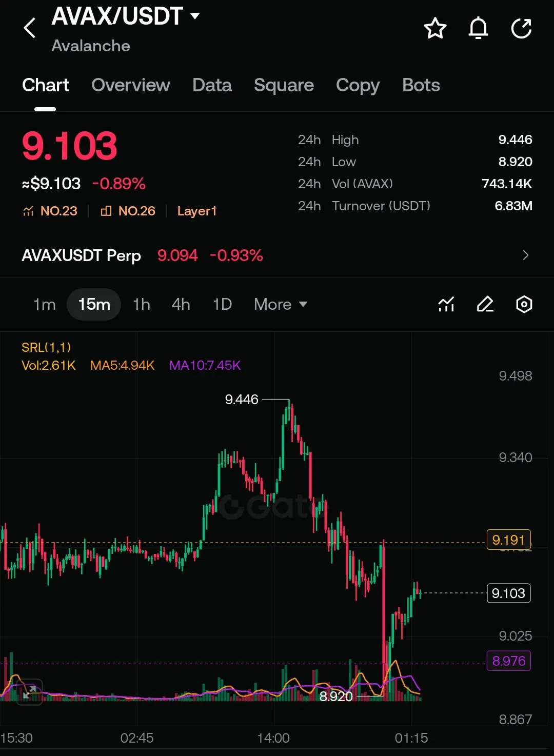Tap the -0.89% change value
Image resolution: width=554 pixels, height=756 pixels.
click(x=119, y=184)
